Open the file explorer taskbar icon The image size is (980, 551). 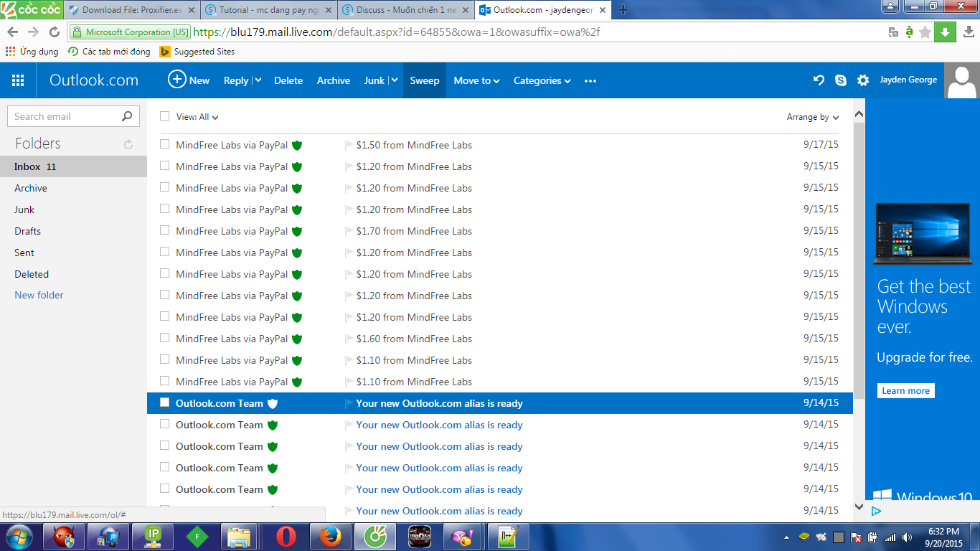coord(240,537)
